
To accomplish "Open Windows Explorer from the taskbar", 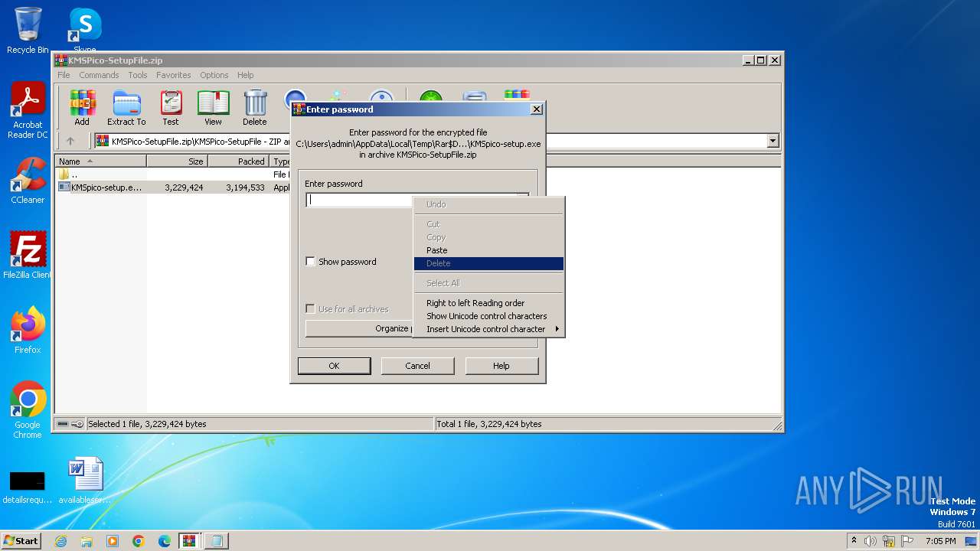I will point(87,541).
